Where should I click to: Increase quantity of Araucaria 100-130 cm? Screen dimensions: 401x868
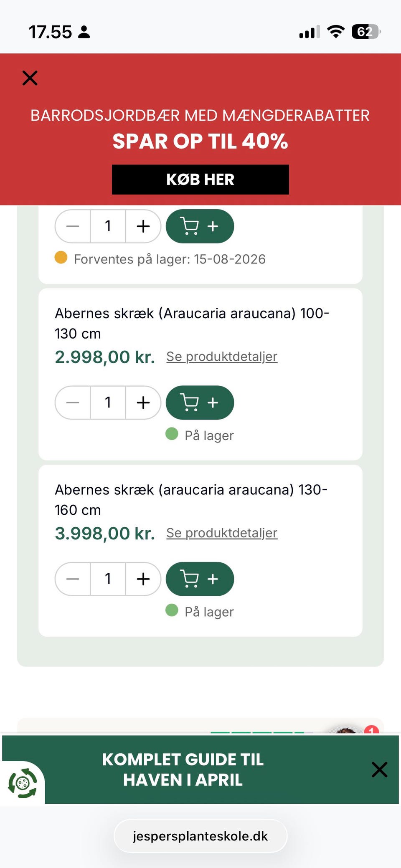[x=143, y=402]
